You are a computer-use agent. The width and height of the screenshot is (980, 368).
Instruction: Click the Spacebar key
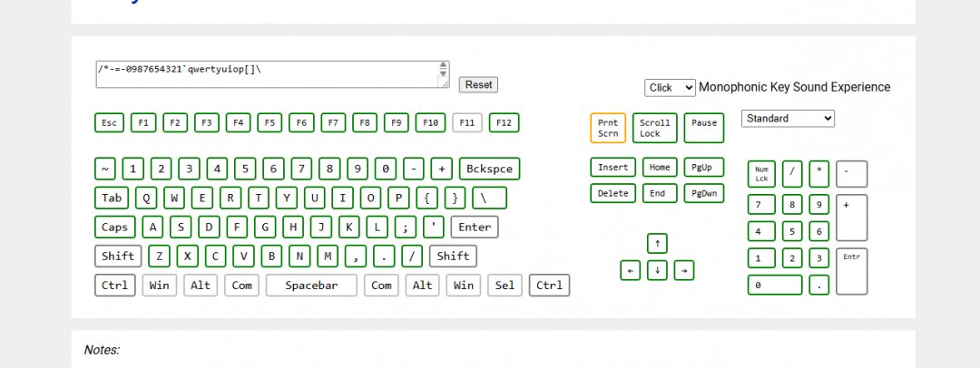(311, 286)
